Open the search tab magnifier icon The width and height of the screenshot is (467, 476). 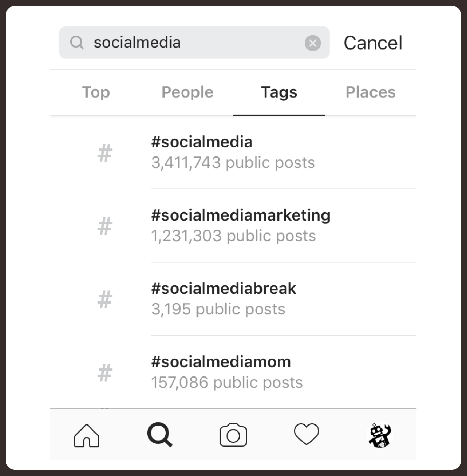pyautogui.click(x=160, y=435)
